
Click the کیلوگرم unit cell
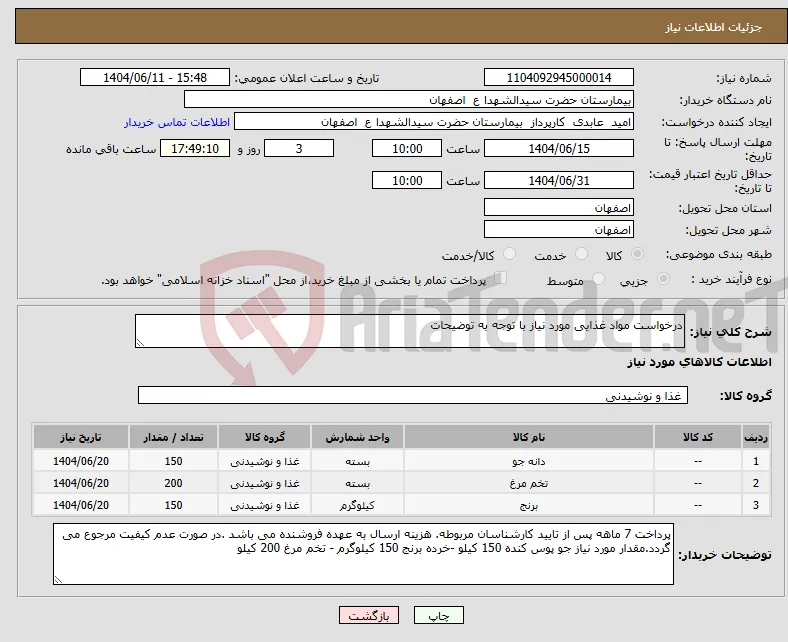357,505
